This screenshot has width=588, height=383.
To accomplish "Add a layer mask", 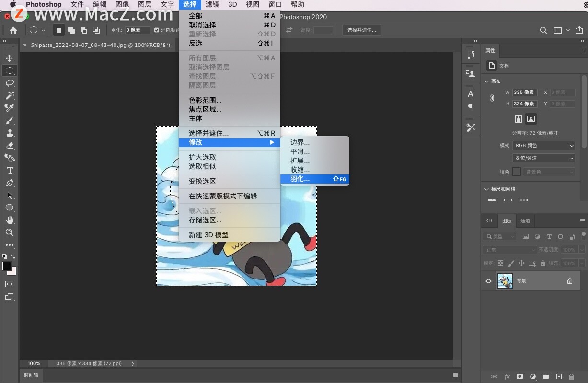I will (x=520, y=377).
